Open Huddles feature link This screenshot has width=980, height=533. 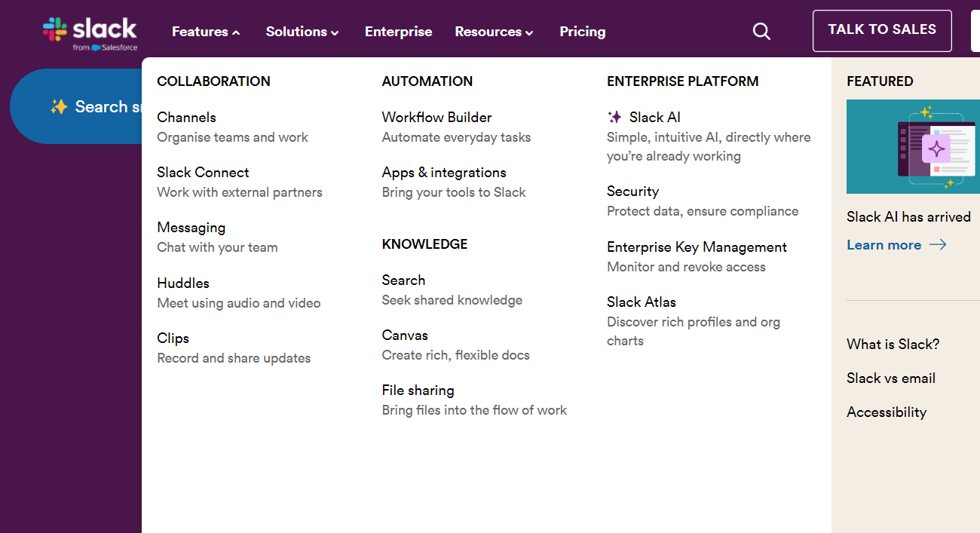tap(183, 283)
